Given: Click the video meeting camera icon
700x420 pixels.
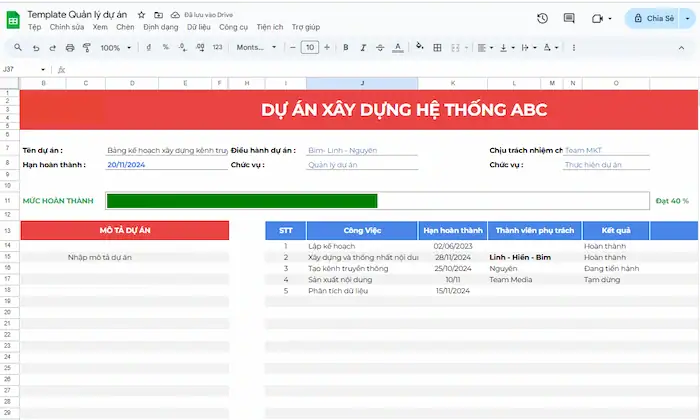Looking at the screenshot, I should point(597,18).
